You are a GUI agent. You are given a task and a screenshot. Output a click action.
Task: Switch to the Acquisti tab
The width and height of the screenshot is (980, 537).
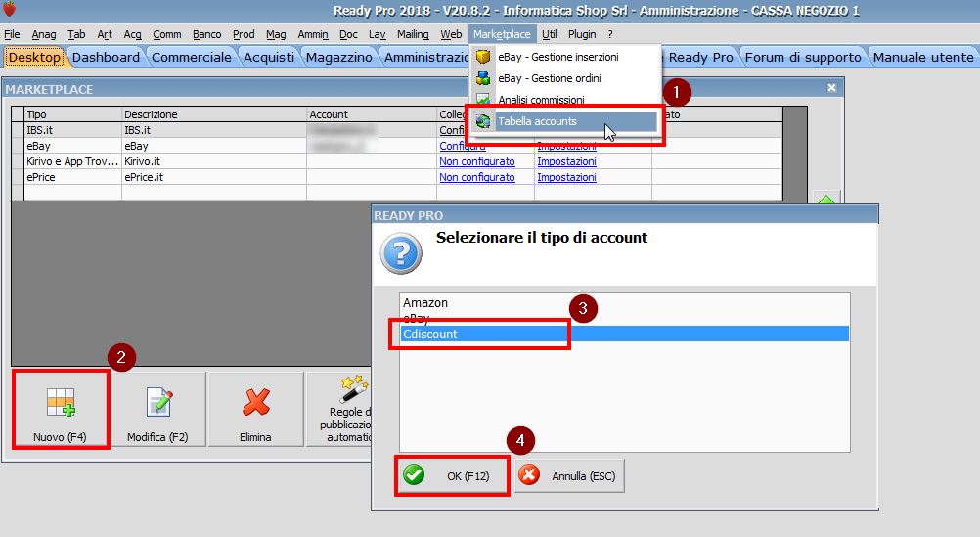269,57
